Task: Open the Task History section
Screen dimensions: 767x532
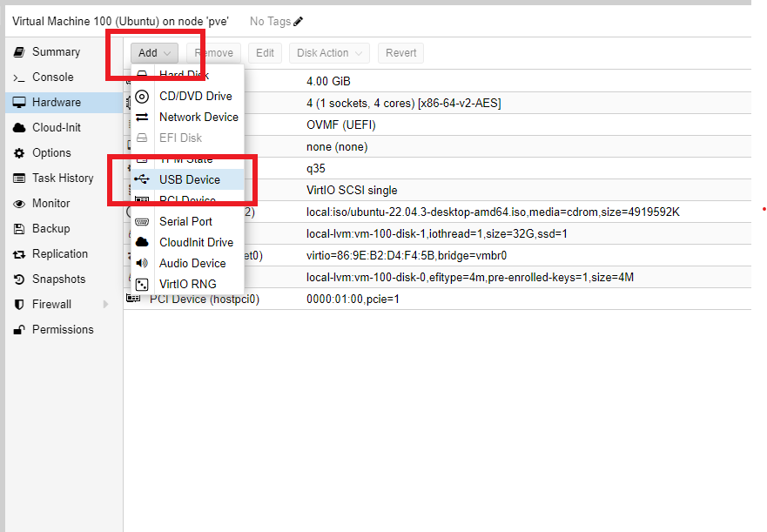Action: tap(63, 178)
